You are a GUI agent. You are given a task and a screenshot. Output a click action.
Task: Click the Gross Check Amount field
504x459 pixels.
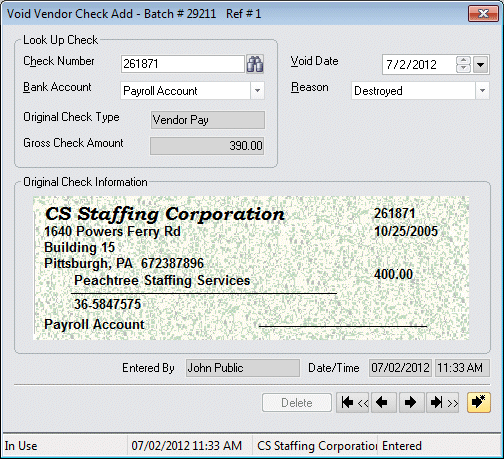pyautogui.click(x=207, y=146)
